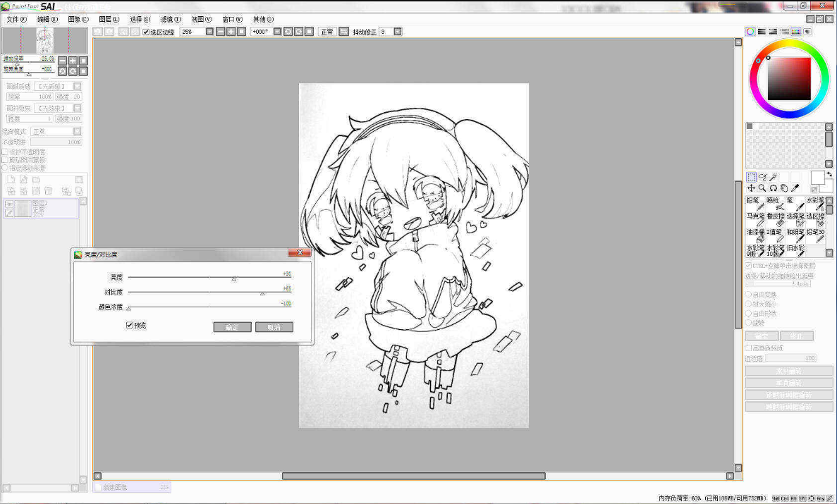Click the toolbar flip horizontal view icon
837x504 pixels.
coord(344,32)
